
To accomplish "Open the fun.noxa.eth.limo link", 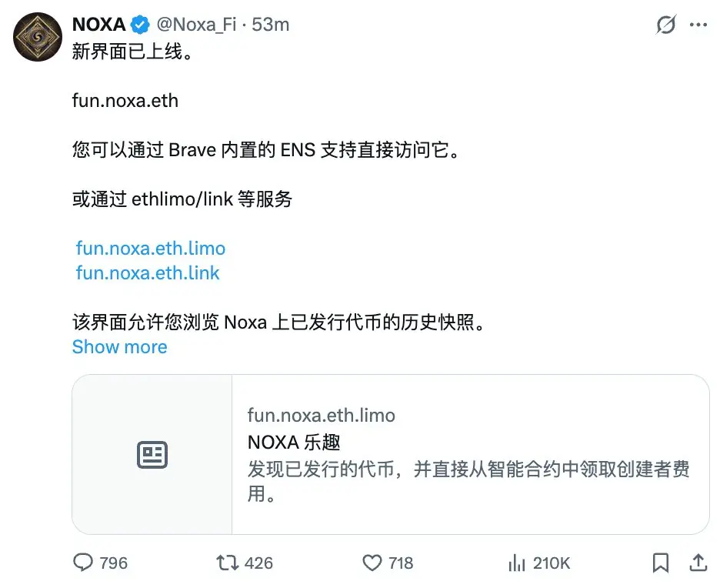I will coord(151,248).
